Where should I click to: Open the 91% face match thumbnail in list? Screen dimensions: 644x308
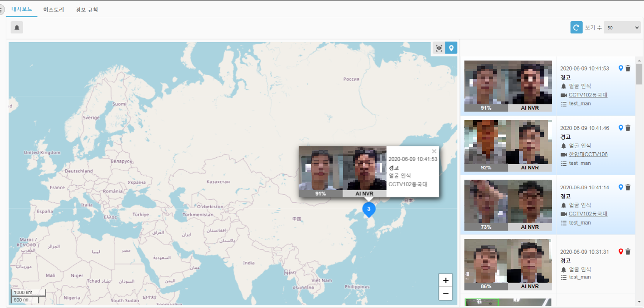508,86
